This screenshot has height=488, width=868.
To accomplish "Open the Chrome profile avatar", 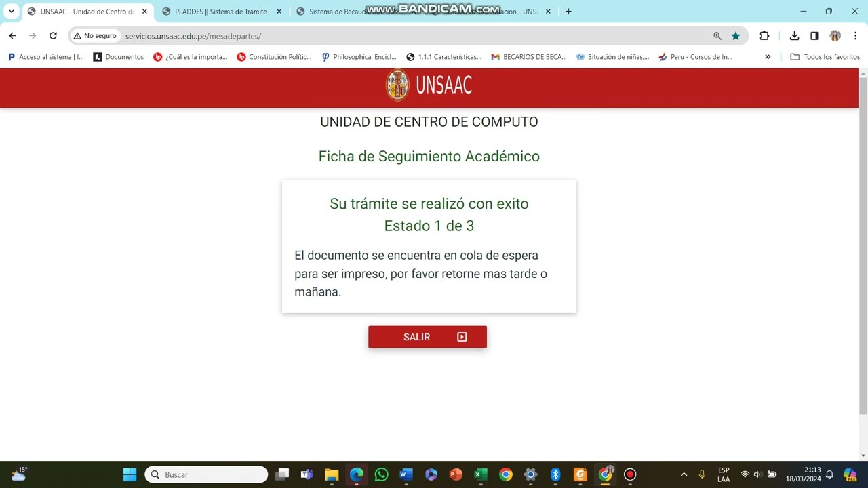I will (x=835, y=36).
